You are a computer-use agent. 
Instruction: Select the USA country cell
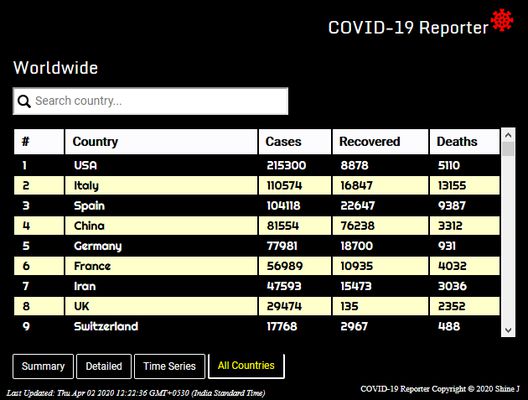click(161, 165)
